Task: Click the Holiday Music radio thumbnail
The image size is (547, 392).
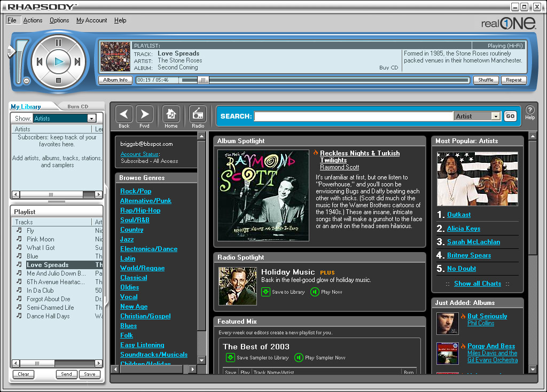Action: 238,286
